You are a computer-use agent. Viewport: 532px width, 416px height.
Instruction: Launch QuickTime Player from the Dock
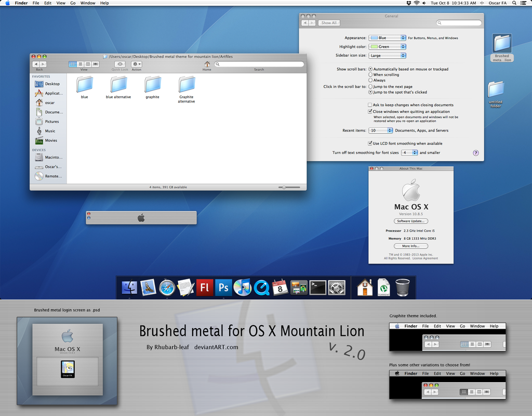[261, 288]
